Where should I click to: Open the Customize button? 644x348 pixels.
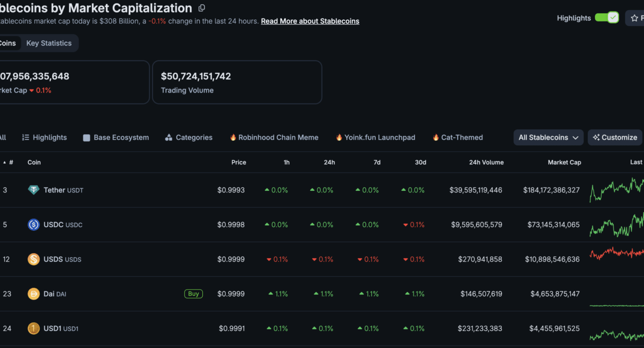615,138
